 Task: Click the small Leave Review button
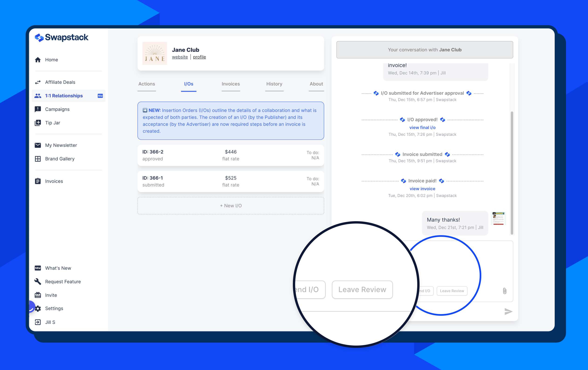tap(452, 291)
